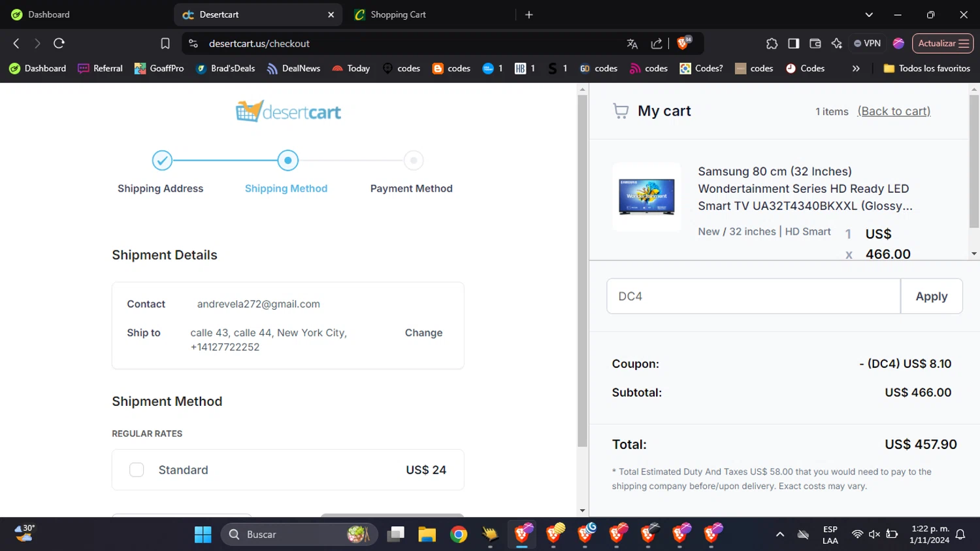Expand the tab search dropdown arrow

coord(869,14)
